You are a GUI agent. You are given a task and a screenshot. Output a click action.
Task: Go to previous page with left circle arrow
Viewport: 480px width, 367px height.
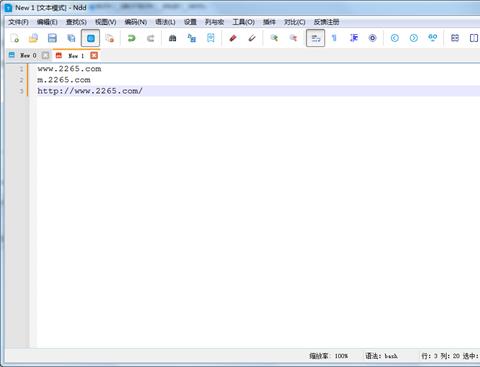tap(395, 38)
